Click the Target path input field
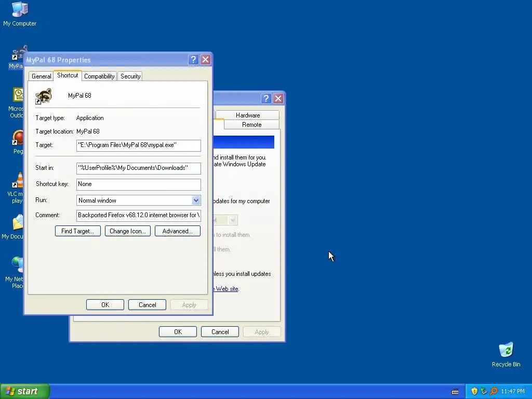532x399 pixels. [138, 145]
